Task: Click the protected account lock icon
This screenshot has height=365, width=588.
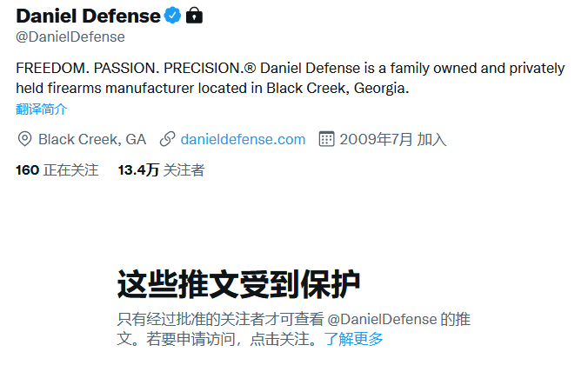Action: [194, 16]
